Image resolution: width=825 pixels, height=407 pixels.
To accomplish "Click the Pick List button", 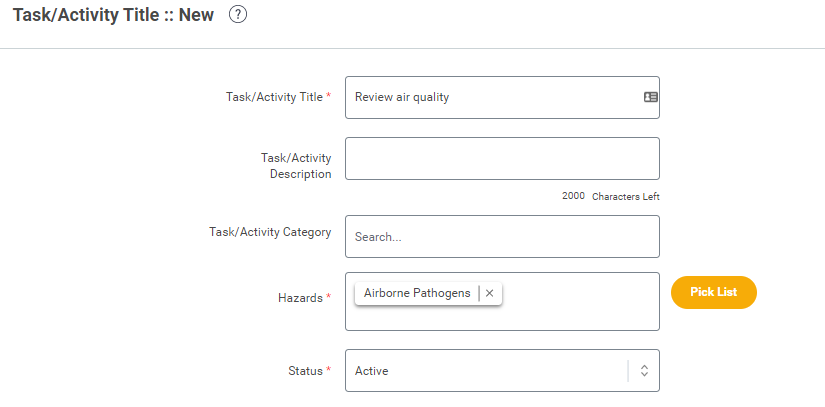I will point(713,292).
